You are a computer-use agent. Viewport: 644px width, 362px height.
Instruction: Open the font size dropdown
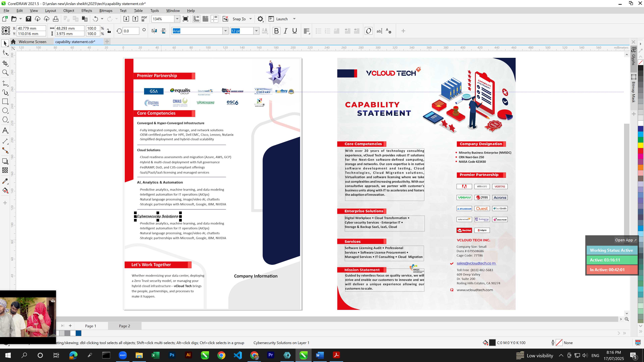click(256, 31)
